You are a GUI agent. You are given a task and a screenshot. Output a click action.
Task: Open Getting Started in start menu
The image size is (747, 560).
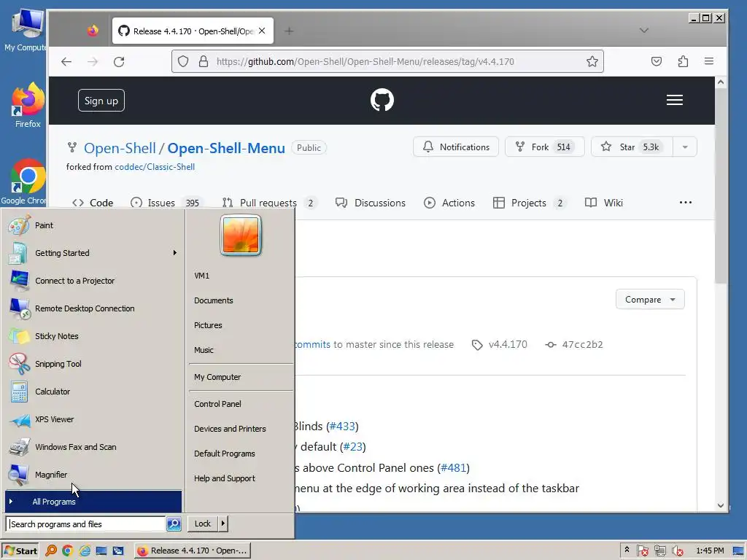pyautogui.click(x=93, y=253)
